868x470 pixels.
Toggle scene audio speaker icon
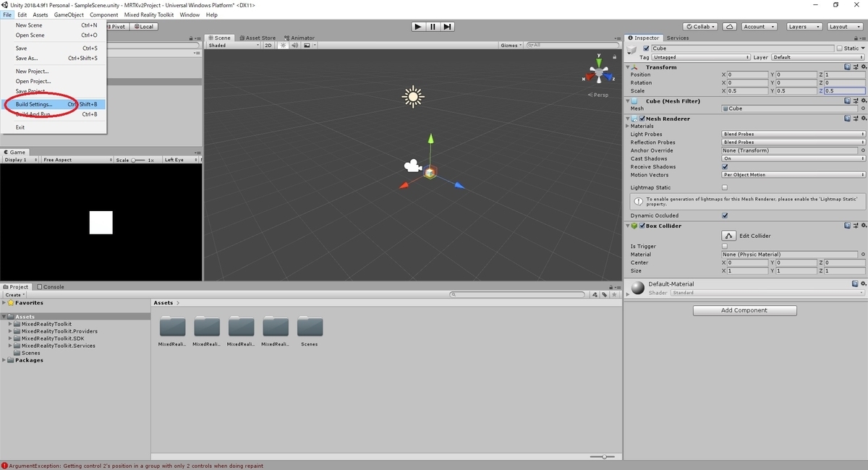coord(295,46)
